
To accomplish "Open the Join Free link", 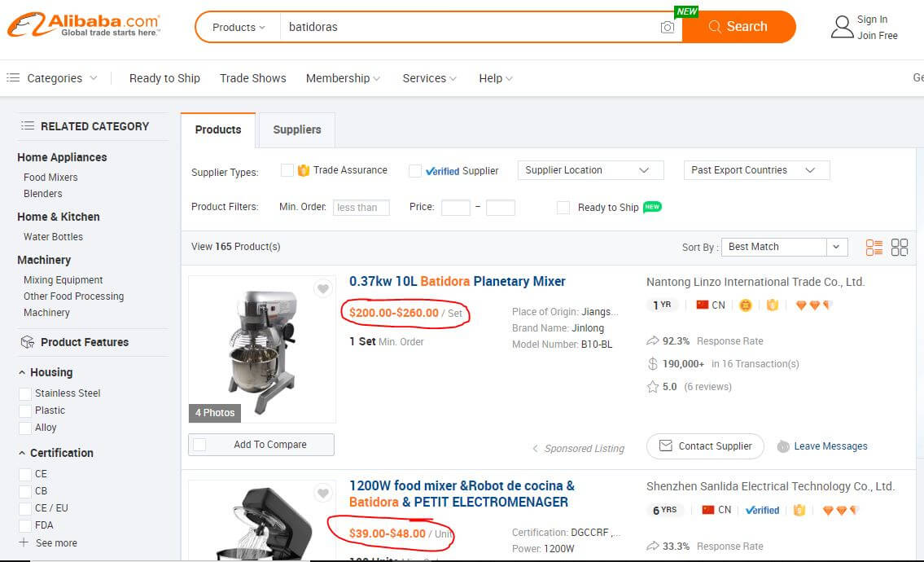I will 878,35.
